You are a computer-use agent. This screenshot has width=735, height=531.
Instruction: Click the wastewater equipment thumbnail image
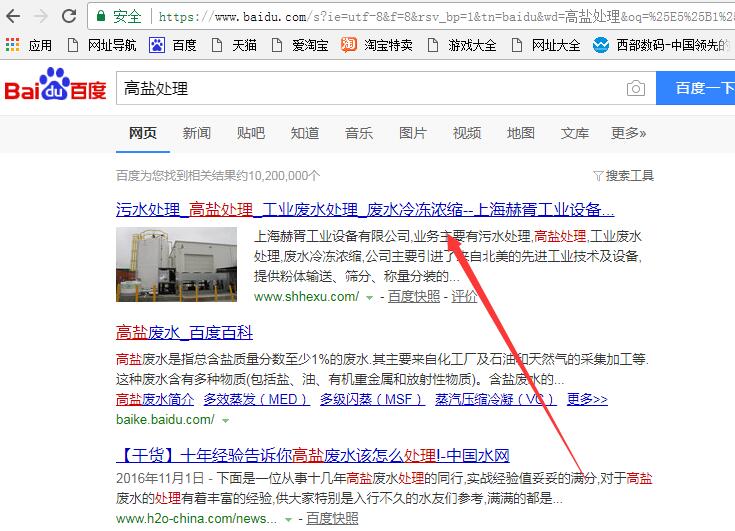coord(176,264)
